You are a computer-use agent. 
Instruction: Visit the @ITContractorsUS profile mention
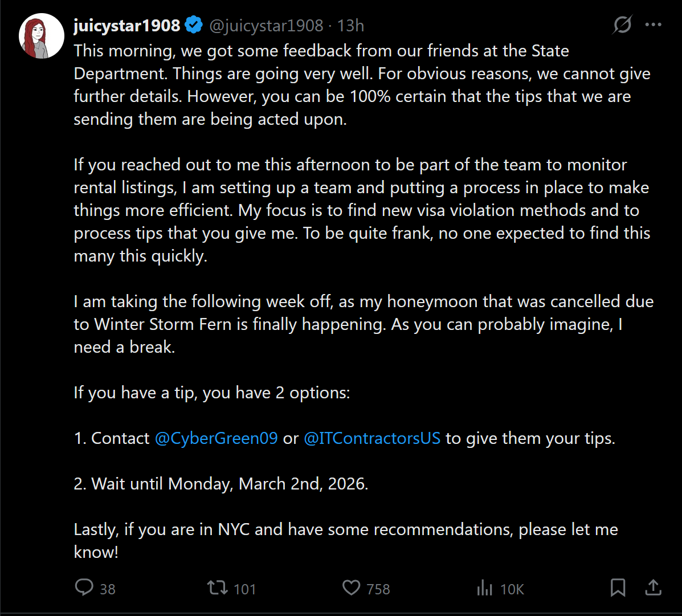pos(372,438)
